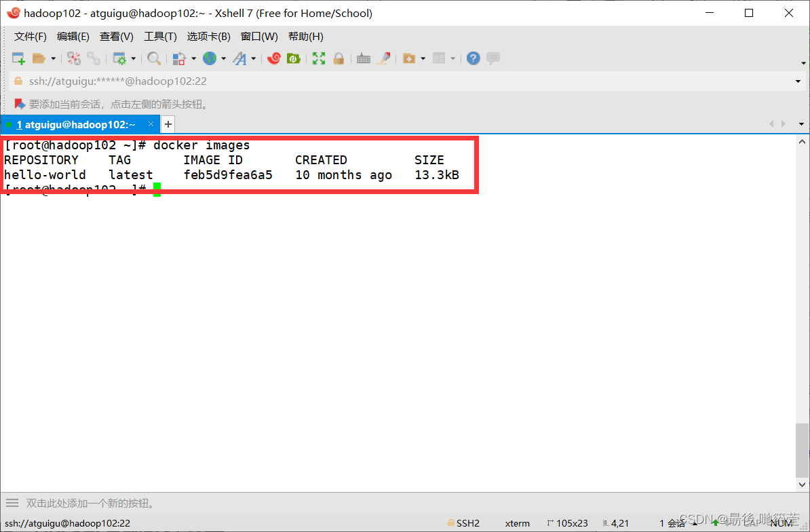810x532 pixels.
Task: Click the highlighter pen icon
Action: point(383,58)
